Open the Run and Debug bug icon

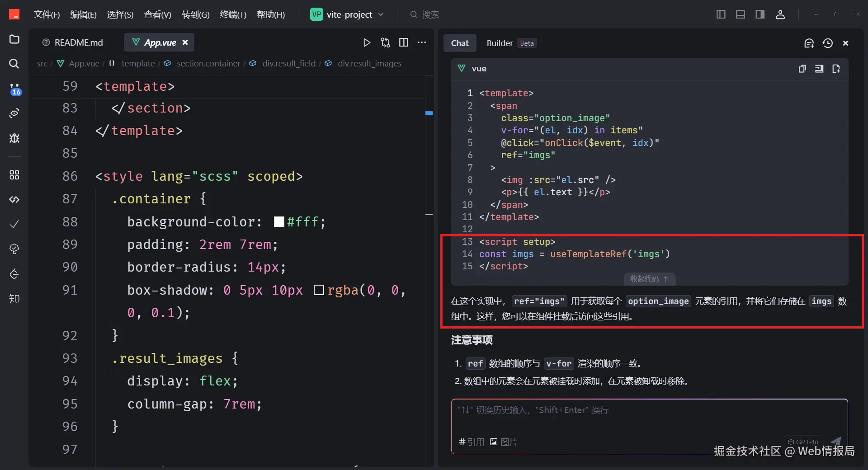[14, 138]
